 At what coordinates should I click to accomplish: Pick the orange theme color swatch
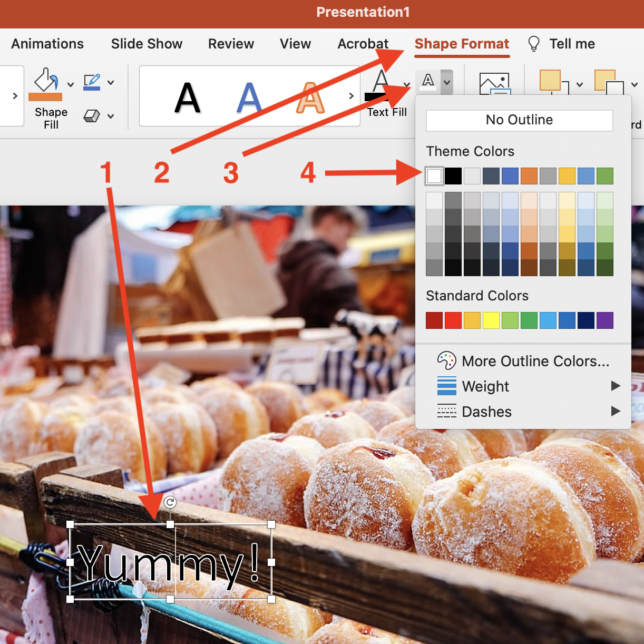[x=529, y=176]
